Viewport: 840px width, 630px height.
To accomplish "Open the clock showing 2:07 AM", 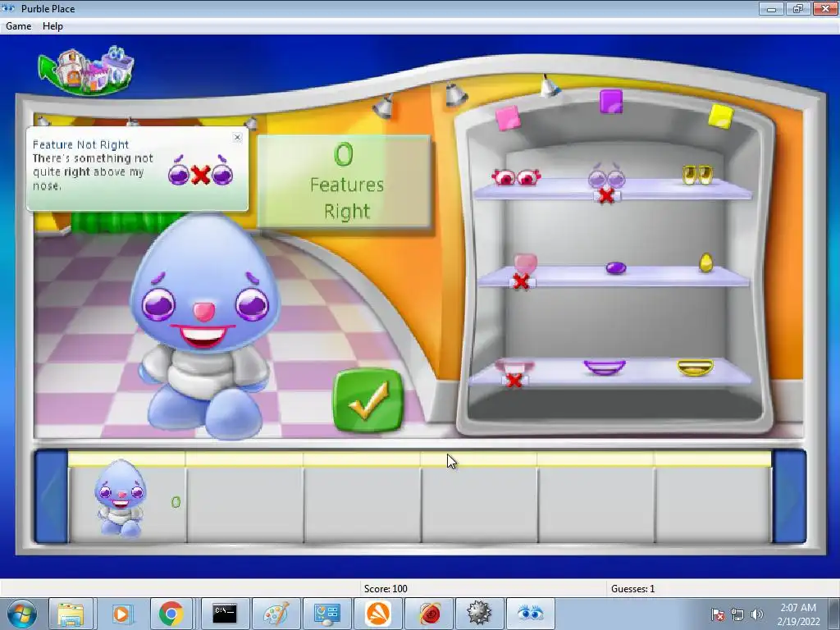I will click(798, 614).
